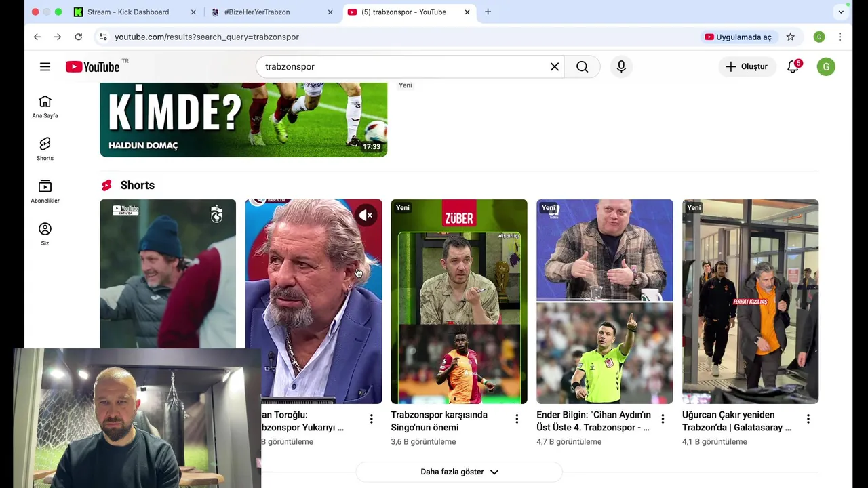Go forward with the browser forward arrow
This screenshot has width=868, height=488.
click(x=58, y=37)
